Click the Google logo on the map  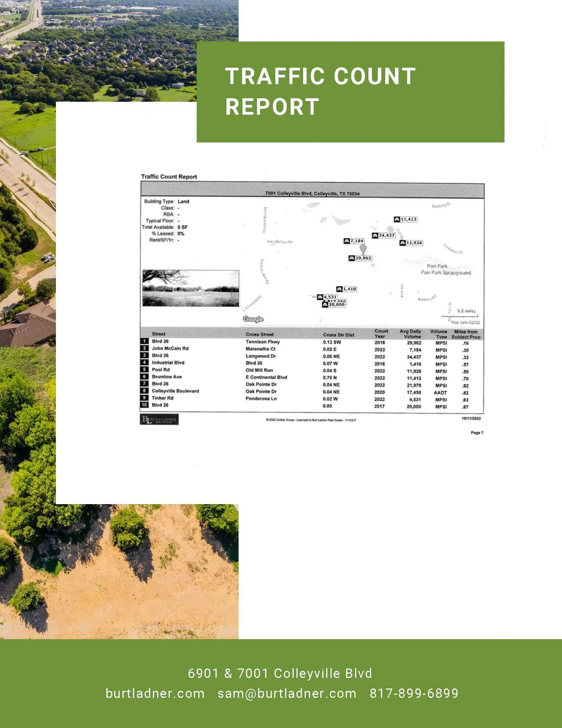(253, 319)
